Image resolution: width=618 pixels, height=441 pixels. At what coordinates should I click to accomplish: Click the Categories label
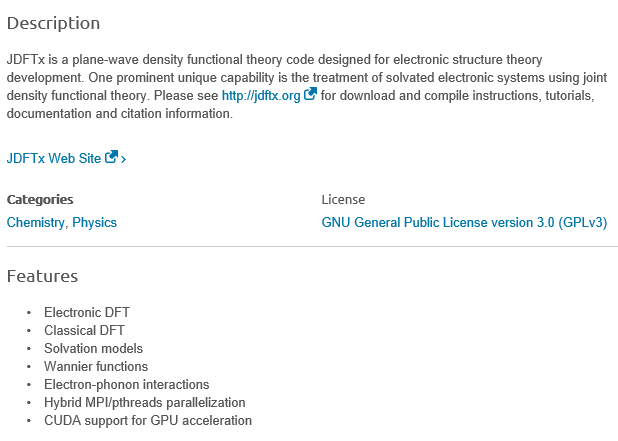click(x=40, y=199)
